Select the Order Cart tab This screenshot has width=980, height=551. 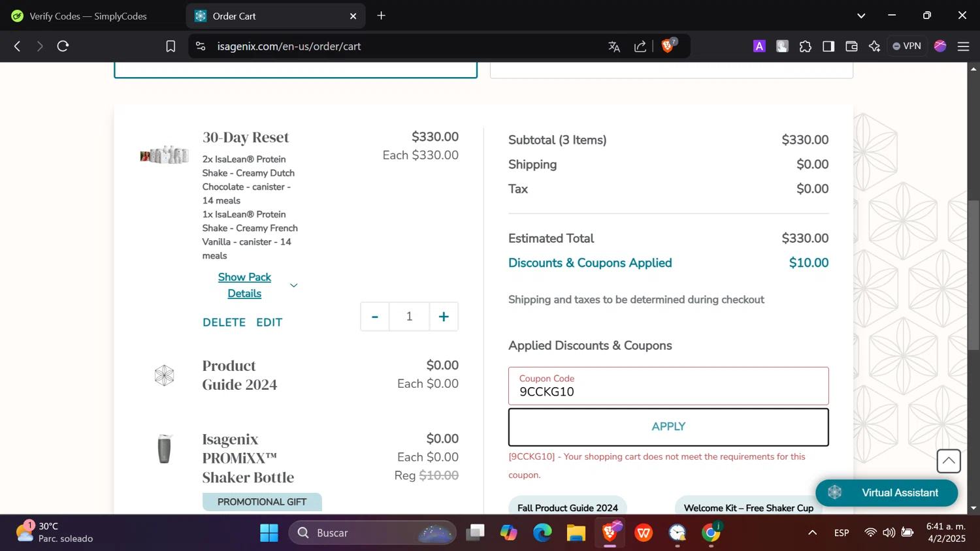click(276, 16)
